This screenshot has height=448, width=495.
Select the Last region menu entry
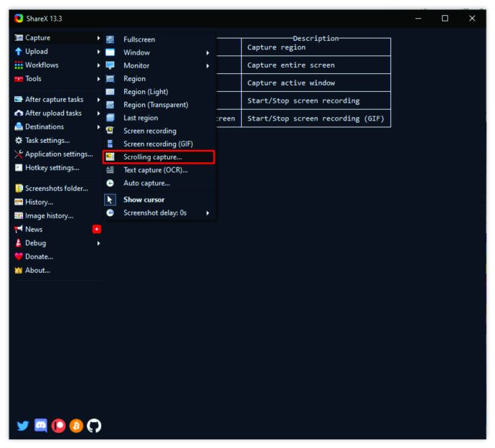coord(159,118)
